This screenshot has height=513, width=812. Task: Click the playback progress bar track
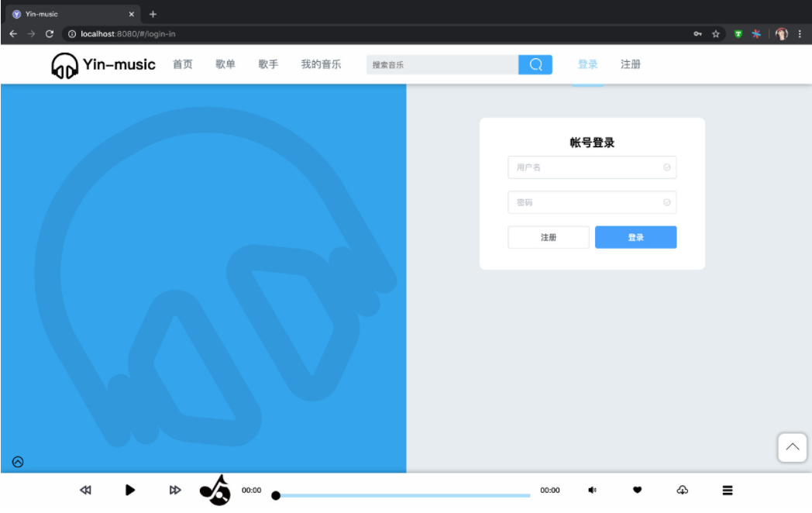[x=403, y=496]
